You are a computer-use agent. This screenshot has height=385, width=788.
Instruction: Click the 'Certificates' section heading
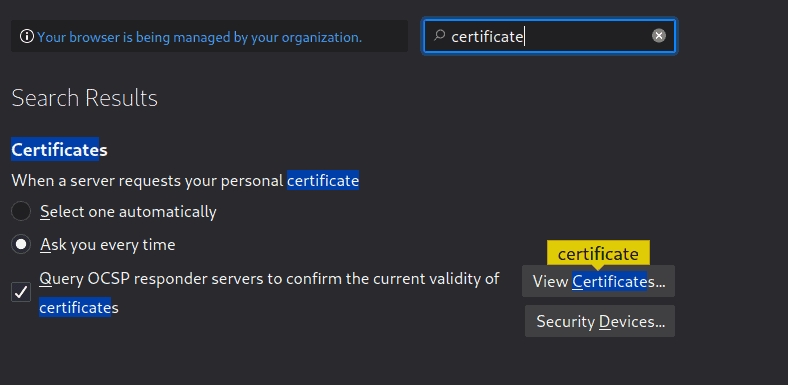pyautogui.click(x=59, y=150)
